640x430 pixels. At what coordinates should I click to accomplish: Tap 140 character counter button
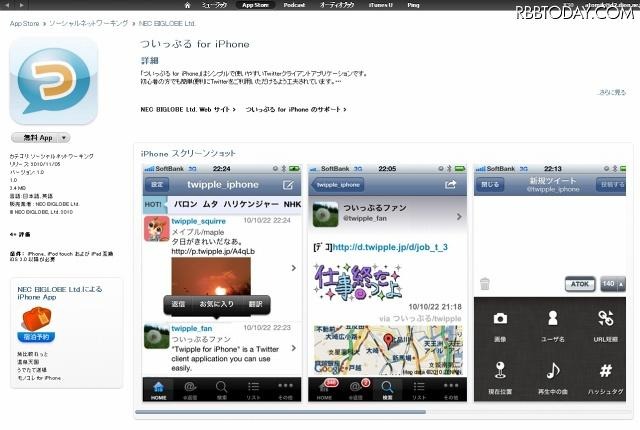613,284
